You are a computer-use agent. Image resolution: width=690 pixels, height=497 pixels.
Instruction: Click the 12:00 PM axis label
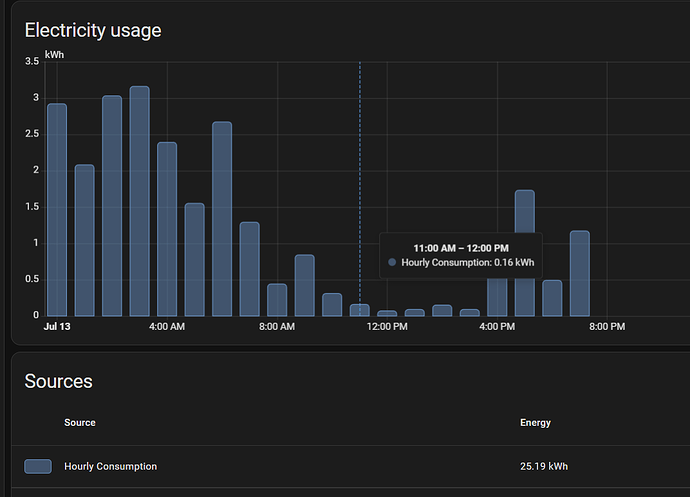387,327
